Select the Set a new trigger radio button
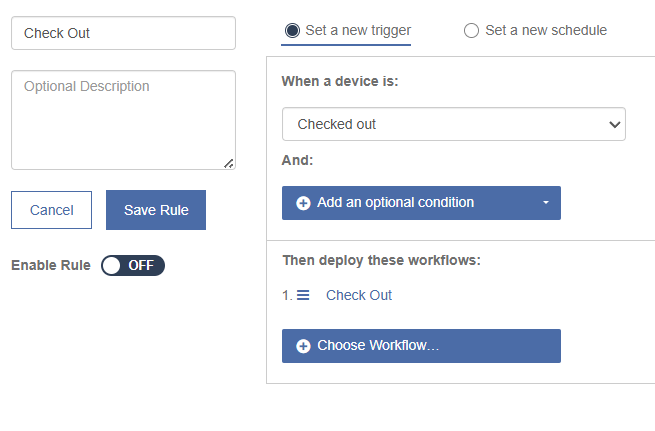Viewport: 655px width, 431px height. tap(292, 30)
